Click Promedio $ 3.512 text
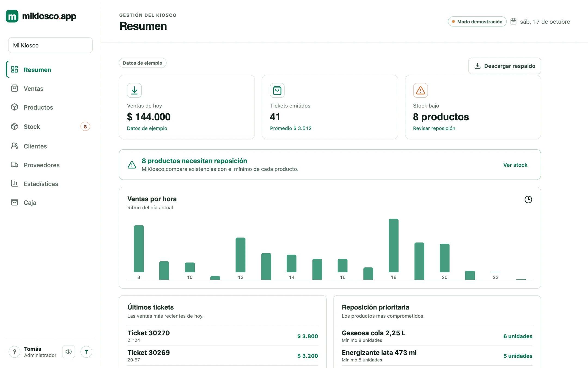 [290, 128]
